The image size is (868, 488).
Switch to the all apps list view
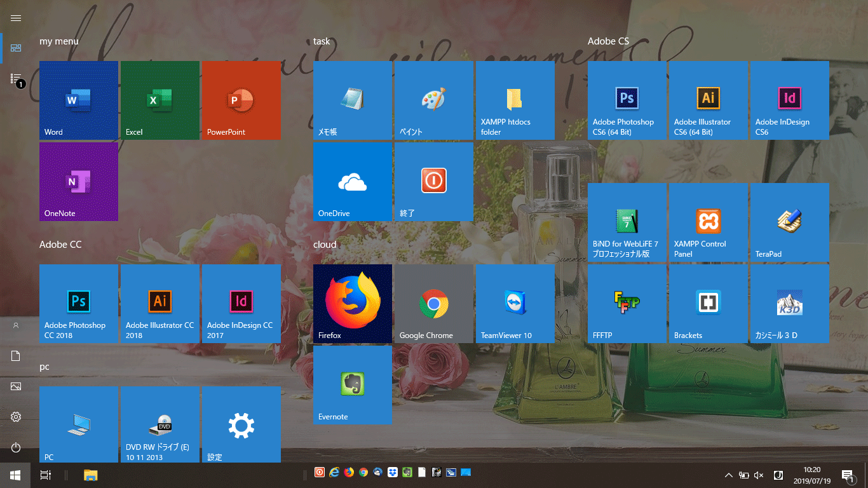coord(16,79)
